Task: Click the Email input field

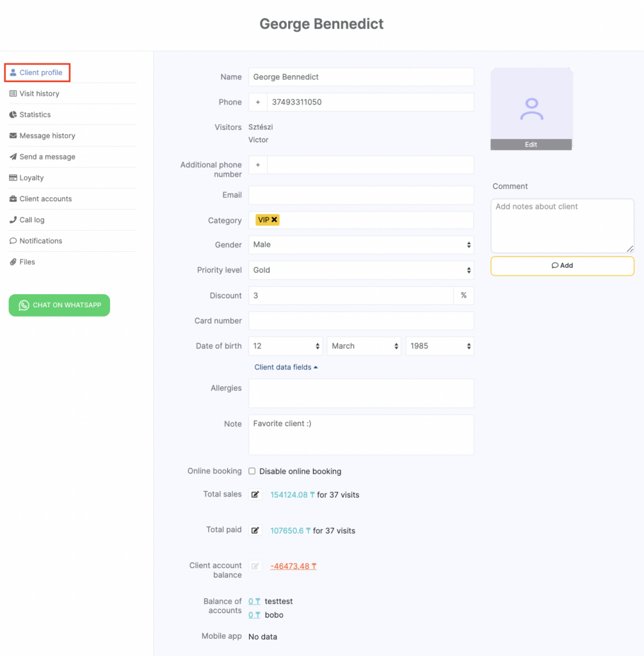Action: (361, 195)
